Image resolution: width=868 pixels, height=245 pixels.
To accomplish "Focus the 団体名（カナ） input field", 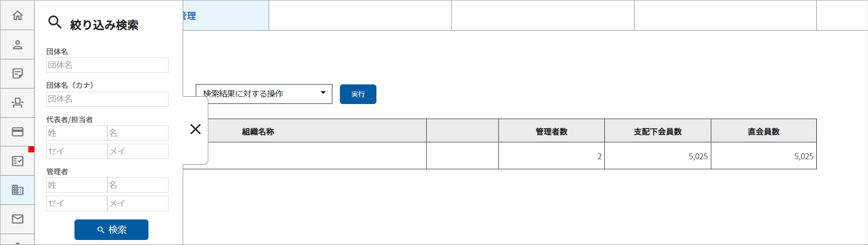I will [107, 99].
